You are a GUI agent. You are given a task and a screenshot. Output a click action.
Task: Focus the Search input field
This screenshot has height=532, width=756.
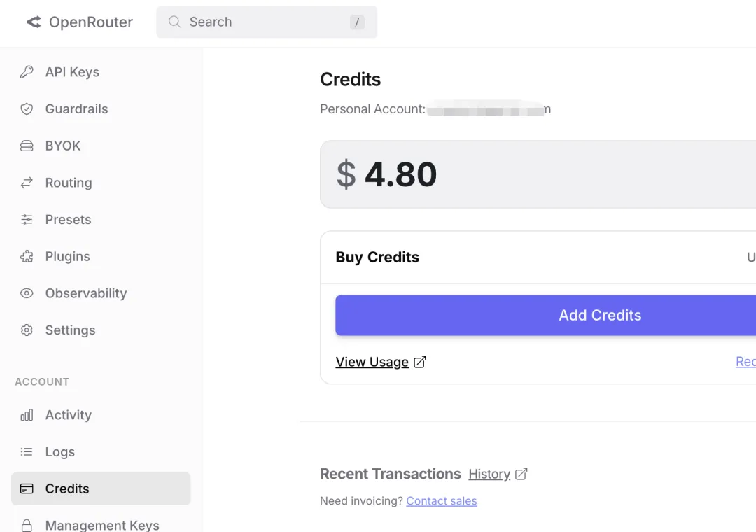(266, 22)
